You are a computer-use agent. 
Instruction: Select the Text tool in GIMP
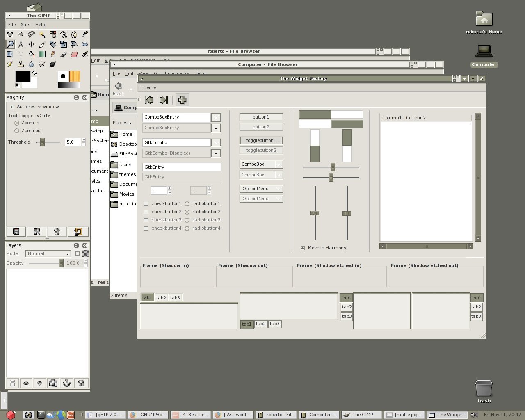pos(21,54)
